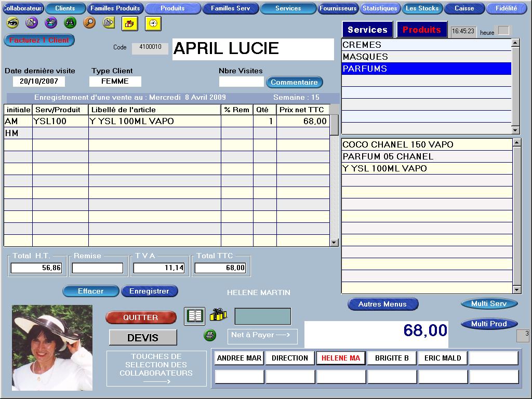The width and height of the screenshot is (532, 399).
Task: Select collaborator HELENE MA
Action: [340, 357]
